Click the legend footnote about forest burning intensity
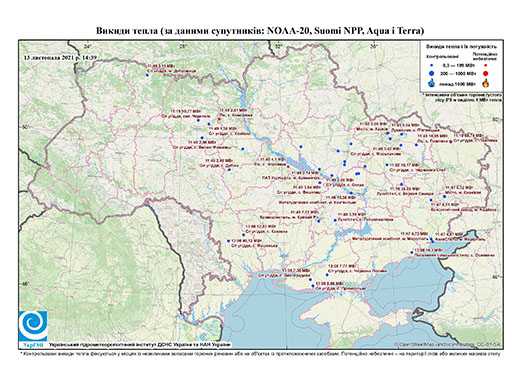This screenshot has height=368, width=520. point(462,97)
